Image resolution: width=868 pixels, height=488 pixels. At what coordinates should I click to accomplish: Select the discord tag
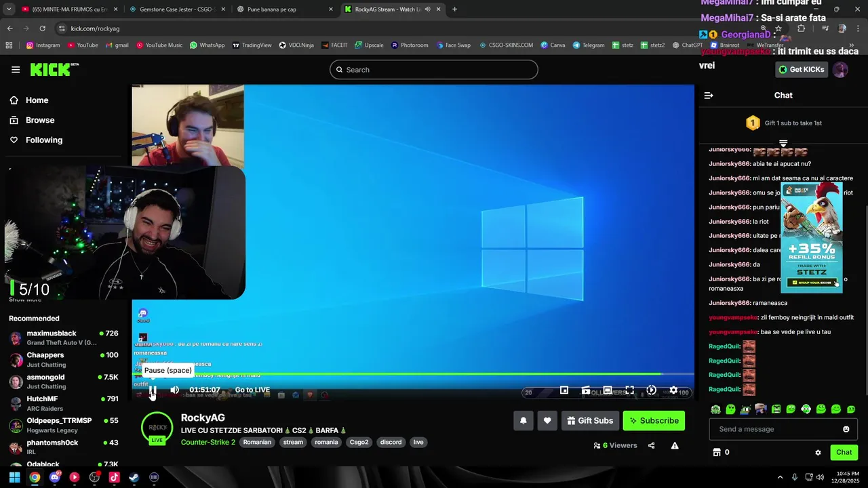[391, 442]
